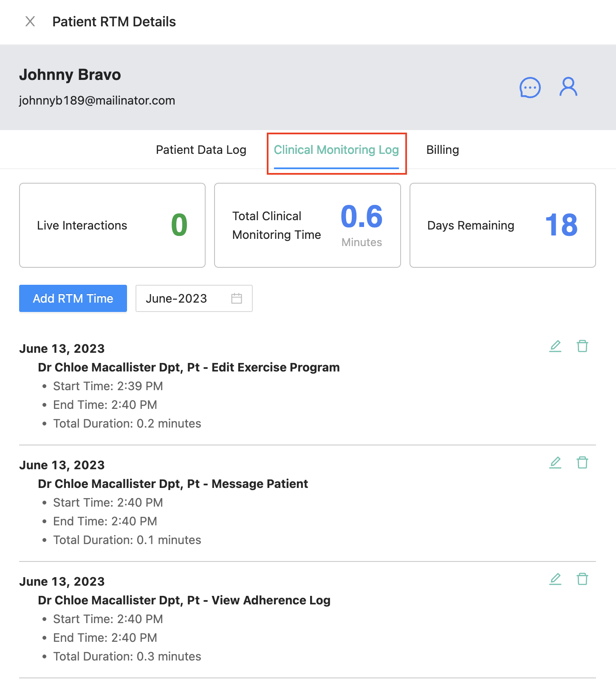
Task: Click the johnnyb189@mailinator.com email address
Action: click(x=97, y=101)
